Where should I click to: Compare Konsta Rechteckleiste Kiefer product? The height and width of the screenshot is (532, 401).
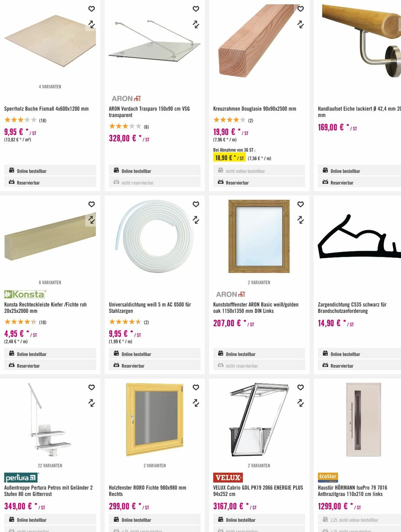(91, 220)
